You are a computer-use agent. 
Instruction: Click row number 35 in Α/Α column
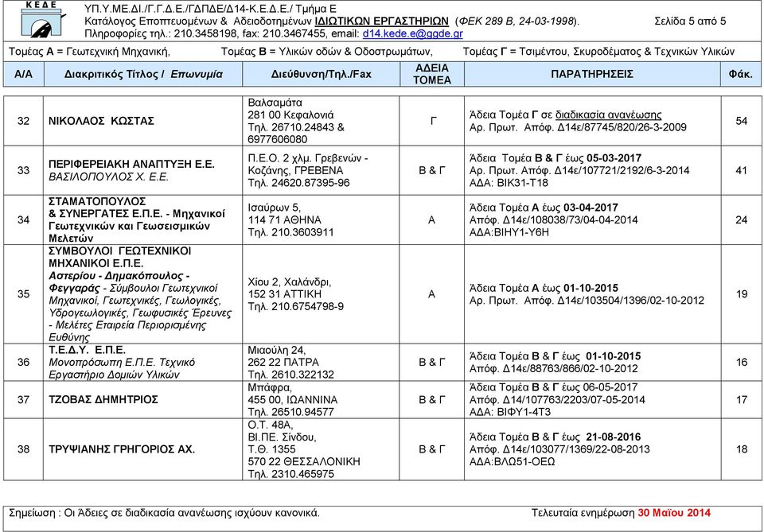pyautogui.click(x=23, y=294)
